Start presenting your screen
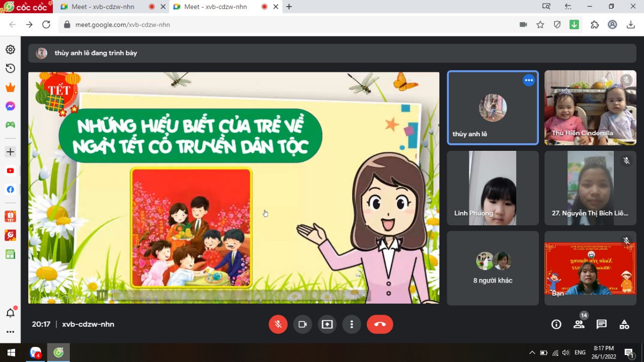 point(327,324)
